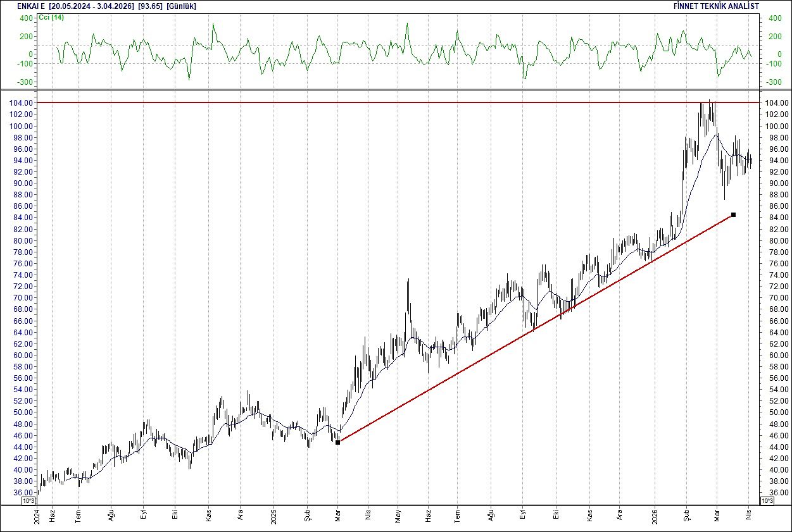Click the lower trendline anchor square near Mar
This screenshot has height=532, width=792.
(x=339, y=443)
